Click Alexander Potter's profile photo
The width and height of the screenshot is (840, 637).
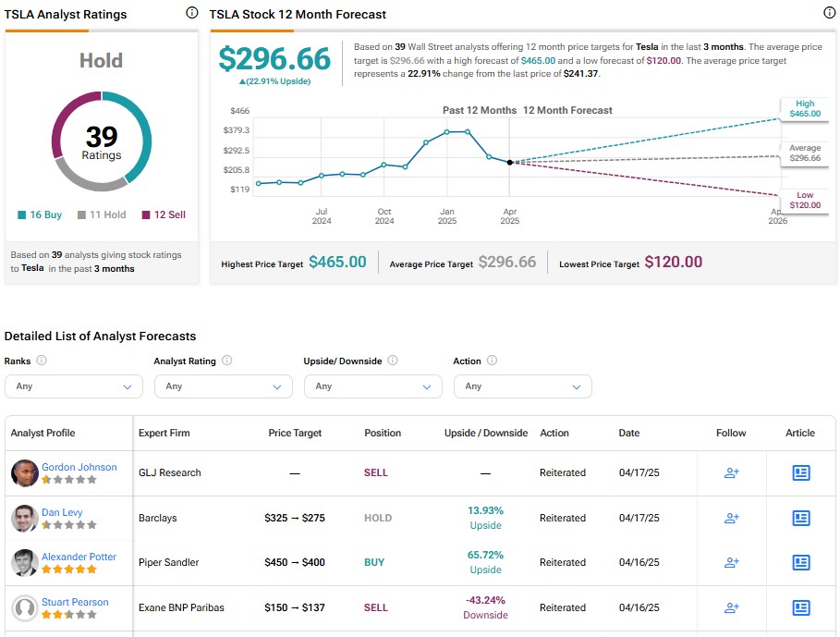(25, 563)
